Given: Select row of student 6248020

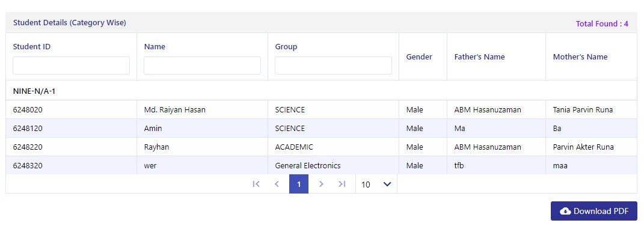Looking at the screenshot, I should 321,110.
